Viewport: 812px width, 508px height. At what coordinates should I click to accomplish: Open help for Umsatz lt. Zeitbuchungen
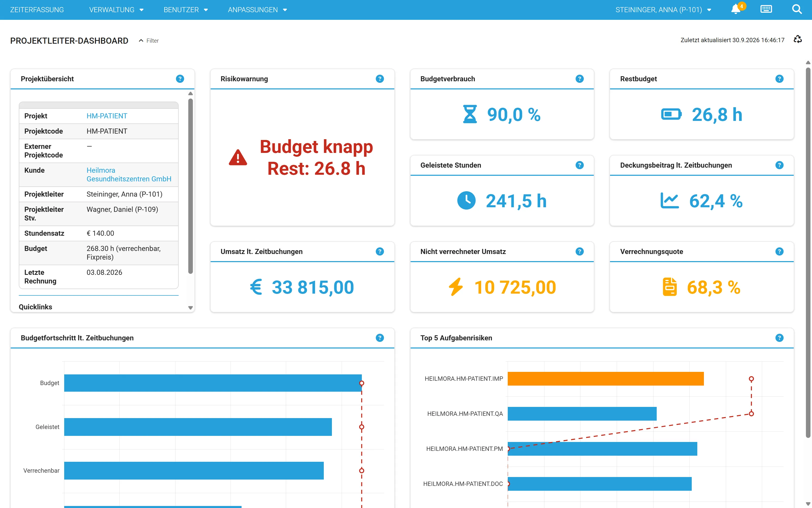tap(380, 251)
